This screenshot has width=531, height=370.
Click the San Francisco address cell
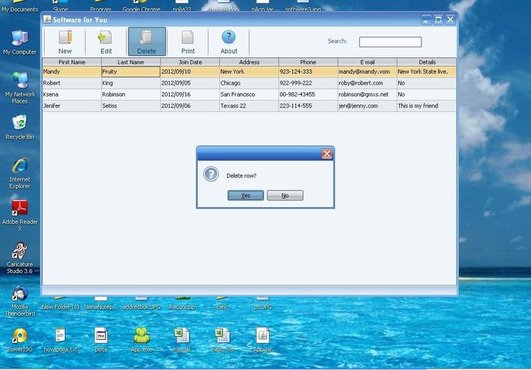(x=249, y=94)
